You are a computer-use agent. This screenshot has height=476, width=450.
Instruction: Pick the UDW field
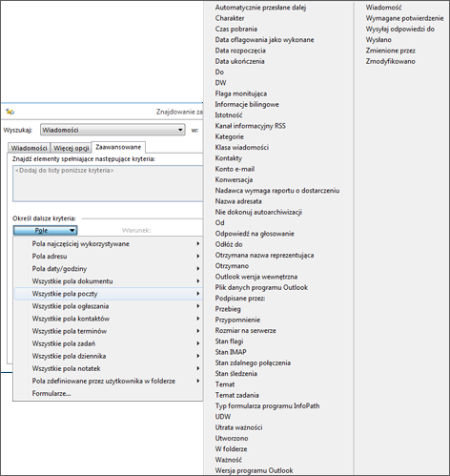pos(223,417)
